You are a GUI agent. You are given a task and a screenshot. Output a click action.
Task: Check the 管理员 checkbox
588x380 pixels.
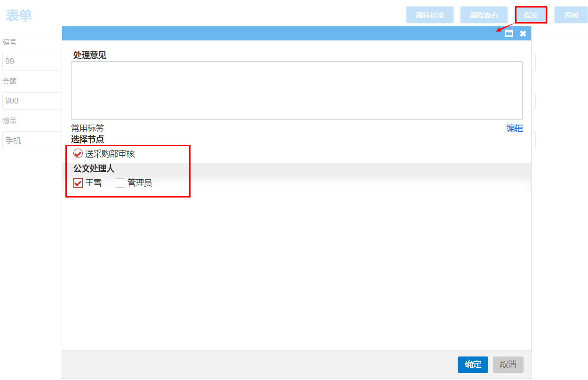click(x=120, y=183)
